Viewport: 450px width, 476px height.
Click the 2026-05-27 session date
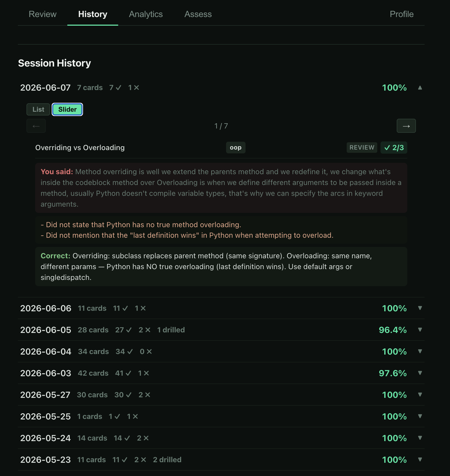pos(45,395)
